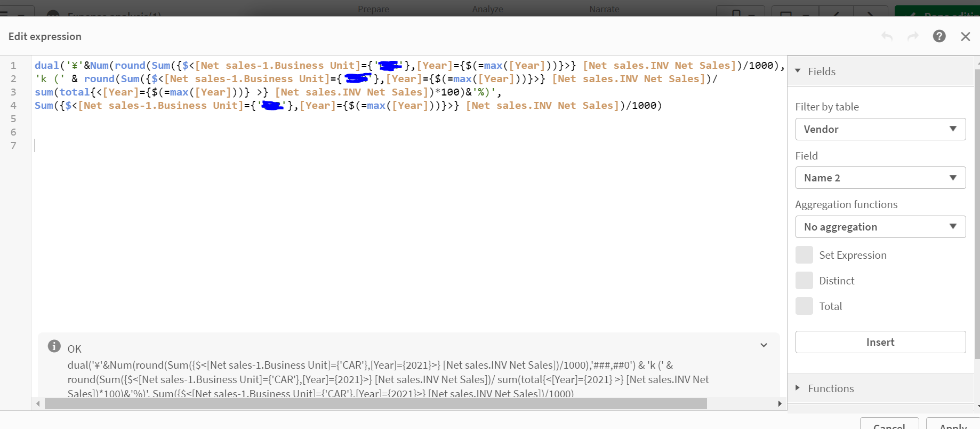Enable the Set Expression checkbox
Image resolution: width=980 pixels, height=429 pixels.
coord(804,255)
